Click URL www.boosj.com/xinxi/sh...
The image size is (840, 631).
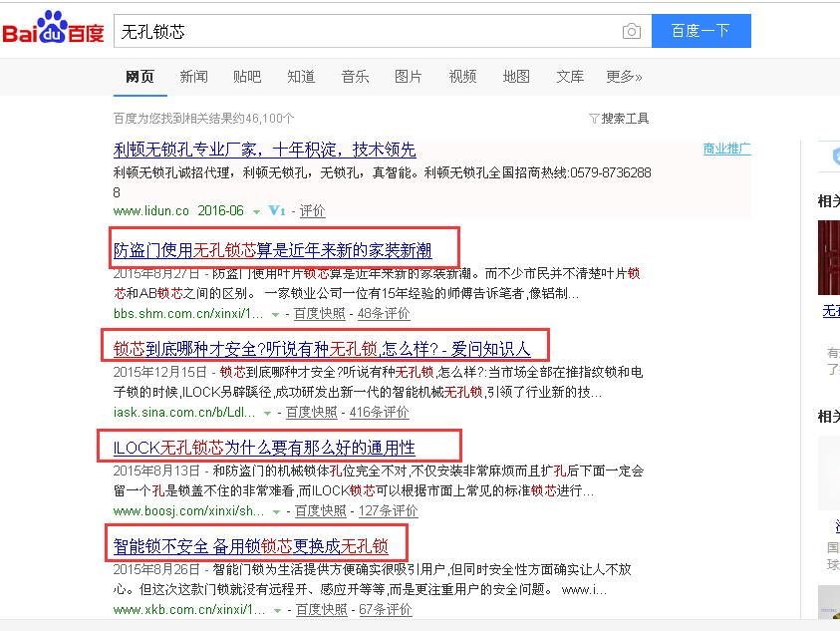coord(188,511)
